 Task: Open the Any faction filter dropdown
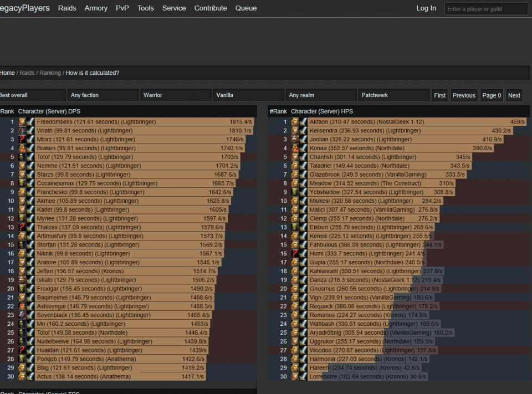[103, 95]
